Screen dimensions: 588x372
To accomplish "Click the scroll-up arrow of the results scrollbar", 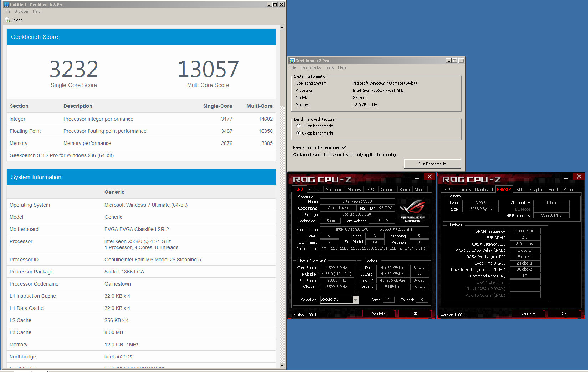I will [282, 27].
